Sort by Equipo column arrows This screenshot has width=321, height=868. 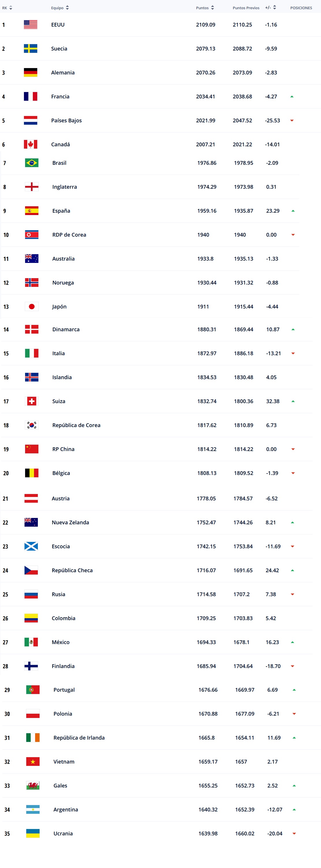[68, 8]
